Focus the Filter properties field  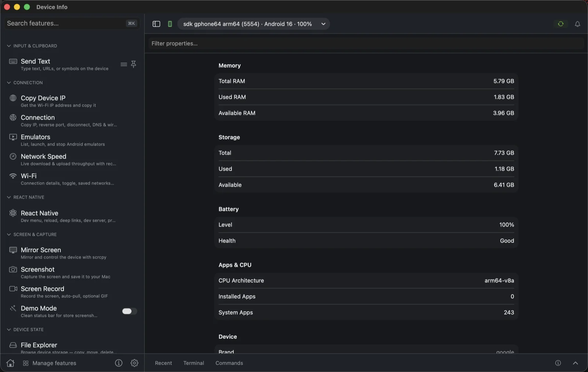coord(366,43)
